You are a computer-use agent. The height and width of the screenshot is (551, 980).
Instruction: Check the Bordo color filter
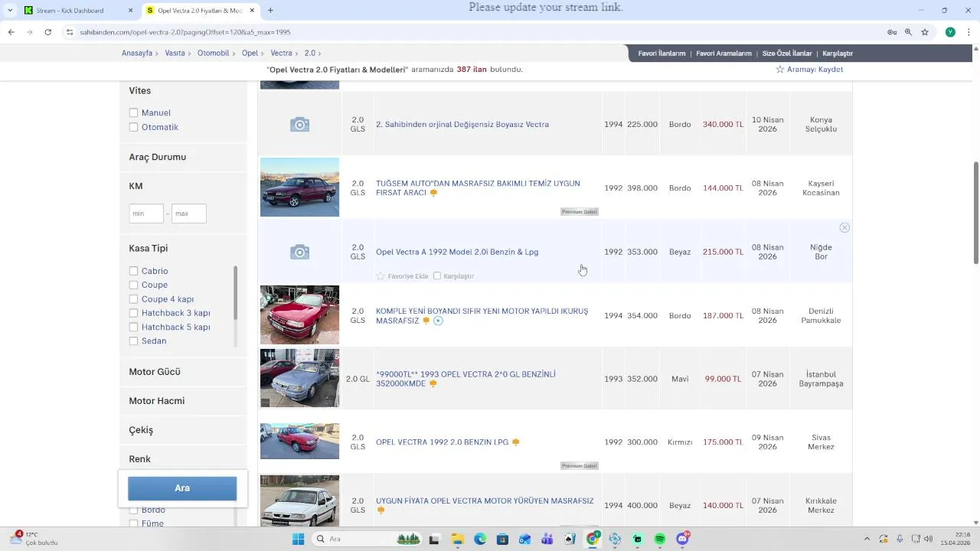coord(133,510)
